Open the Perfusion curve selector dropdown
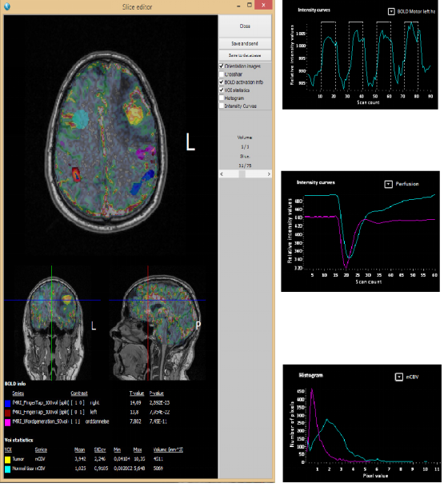This screenshot has height=487, width=448. click(x=388, y=184)
